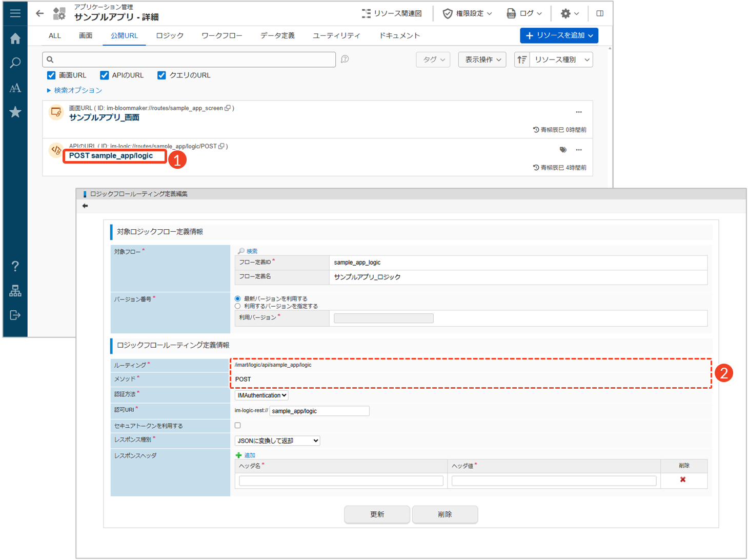The width and height of the screenshot is (748, 560).
Task: Click the 更新 button
Action: pyautogui.click(x=377, y=514)
